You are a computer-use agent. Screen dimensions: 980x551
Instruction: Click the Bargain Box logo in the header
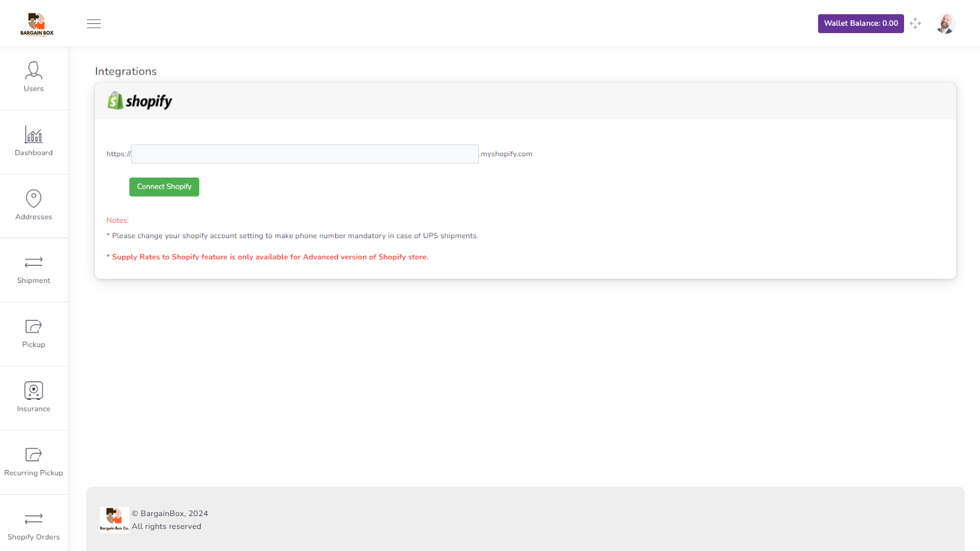pyautogui.click(x=37, y=24)
